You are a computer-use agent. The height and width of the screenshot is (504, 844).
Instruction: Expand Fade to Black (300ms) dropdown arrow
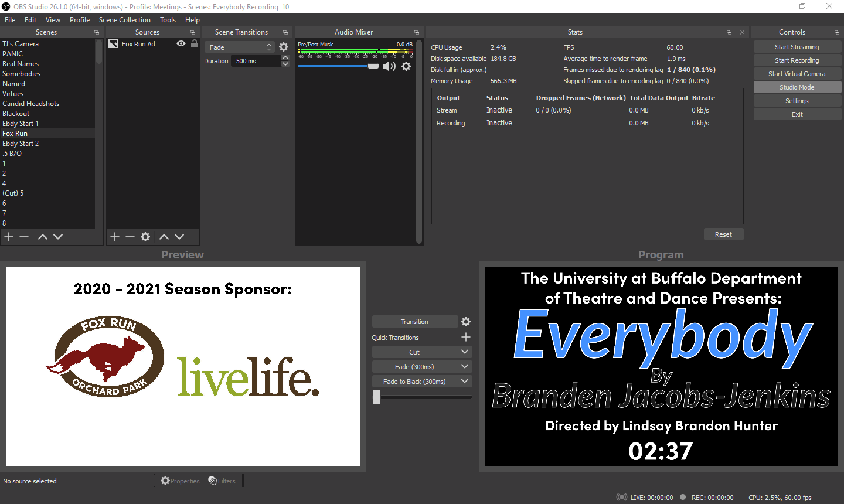point(465,382)
